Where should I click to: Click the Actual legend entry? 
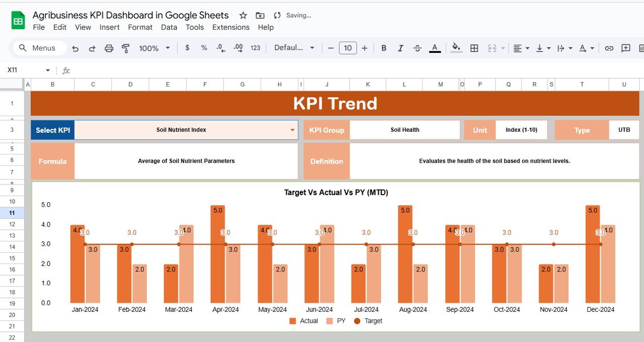point(304,321)
